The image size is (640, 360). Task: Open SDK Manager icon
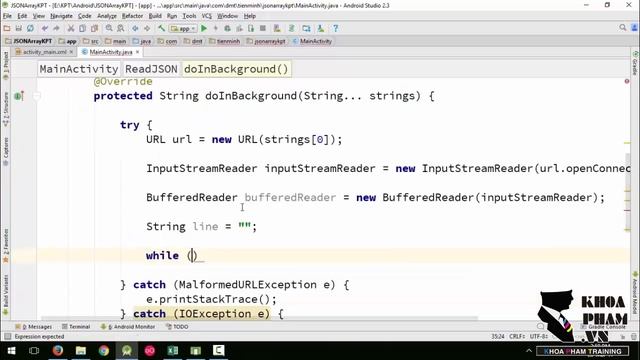click(x=321, y=28)
